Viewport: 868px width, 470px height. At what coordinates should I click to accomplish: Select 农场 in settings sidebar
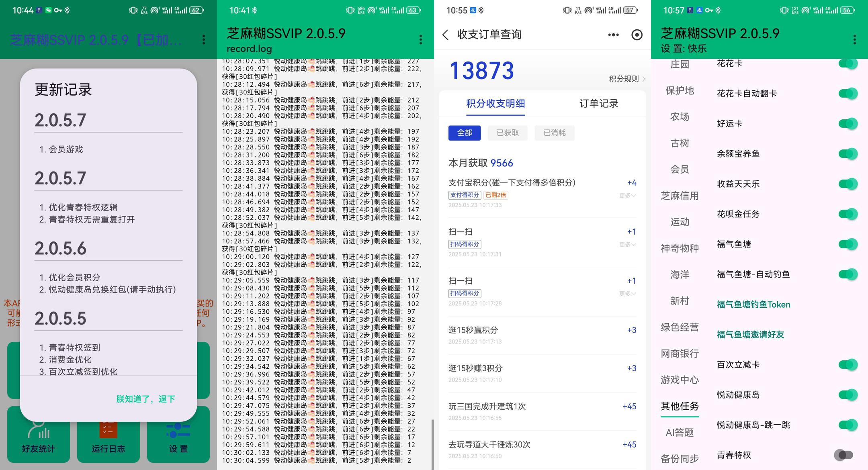(680, 117)
